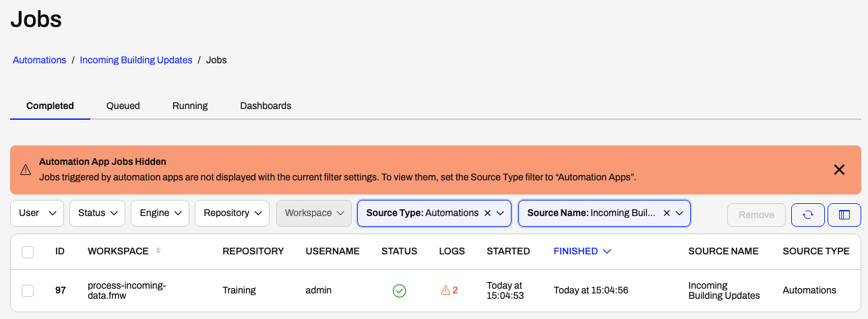This screenshot has width=868, height=319.
Task: Toggle the Finished column sort chevron
Action: click(607, 251)
